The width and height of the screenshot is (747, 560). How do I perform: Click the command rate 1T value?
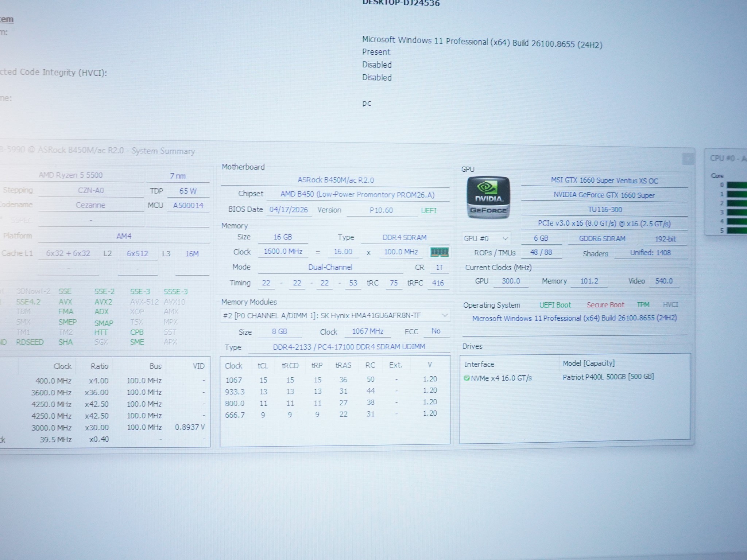pos(440,268)
